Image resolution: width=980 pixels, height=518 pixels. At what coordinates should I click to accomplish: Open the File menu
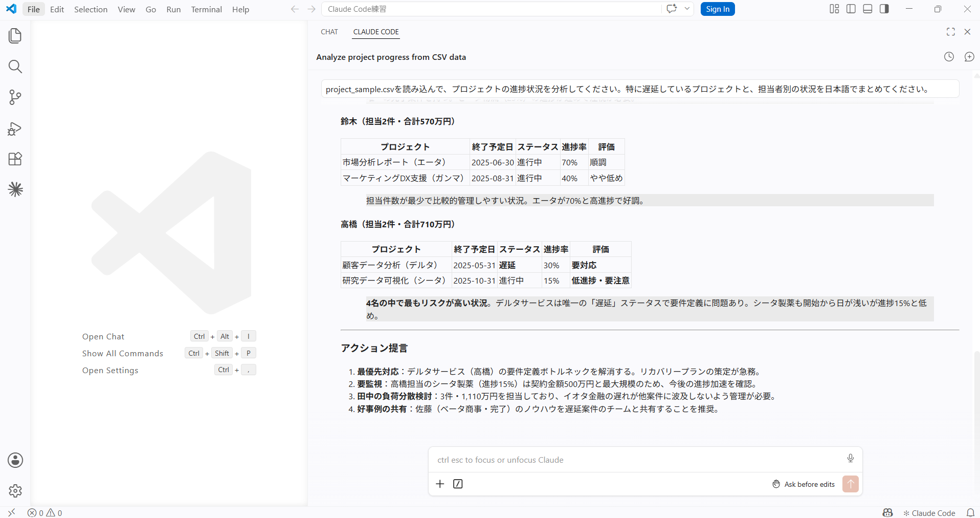click(34, 9)
